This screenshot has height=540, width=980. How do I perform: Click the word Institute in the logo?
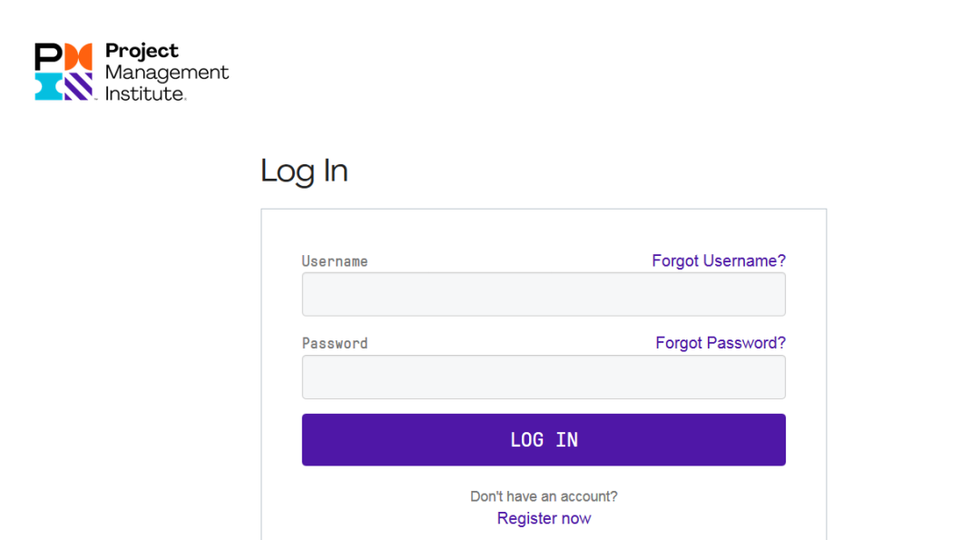coord(145,93)
